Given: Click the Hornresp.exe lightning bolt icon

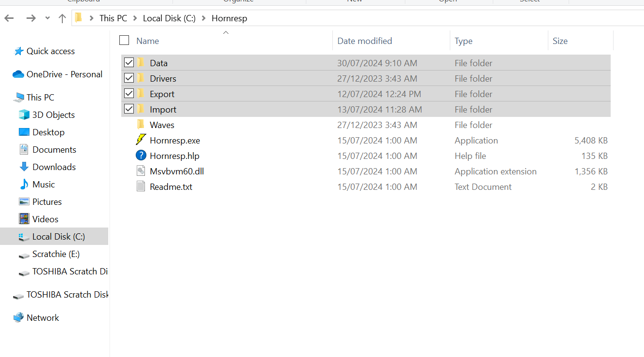Looking at the screenshot, I should 141,140.
